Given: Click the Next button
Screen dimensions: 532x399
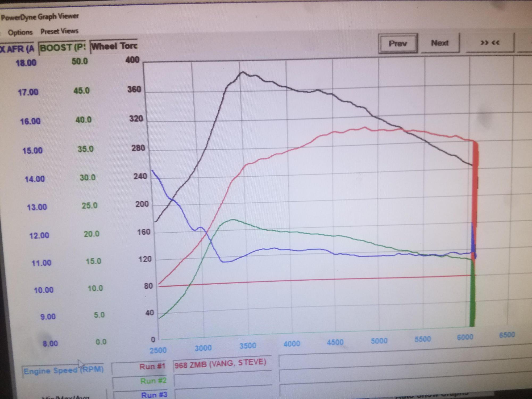Looking at the screenshot, I should pos(440,43).
